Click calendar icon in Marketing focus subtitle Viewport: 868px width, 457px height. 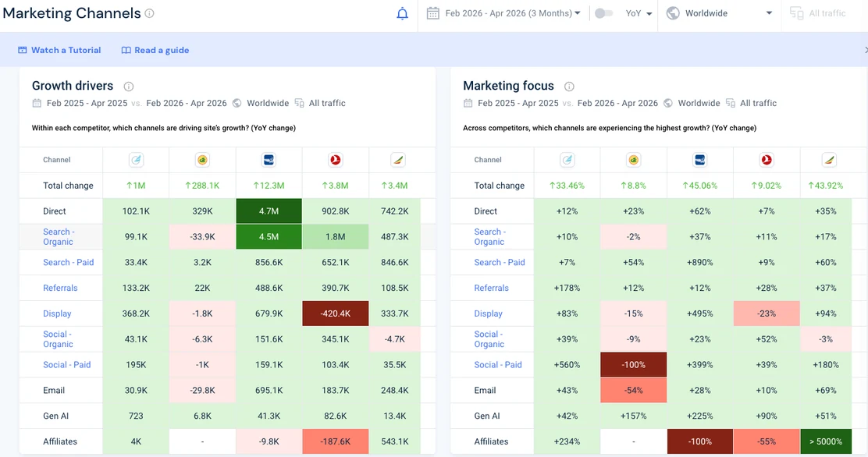coord(468,103)
